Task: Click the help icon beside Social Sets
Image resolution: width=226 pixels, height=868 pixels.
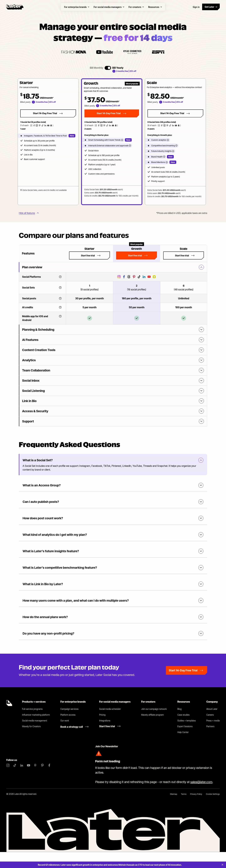Action: tap(60, 287)
